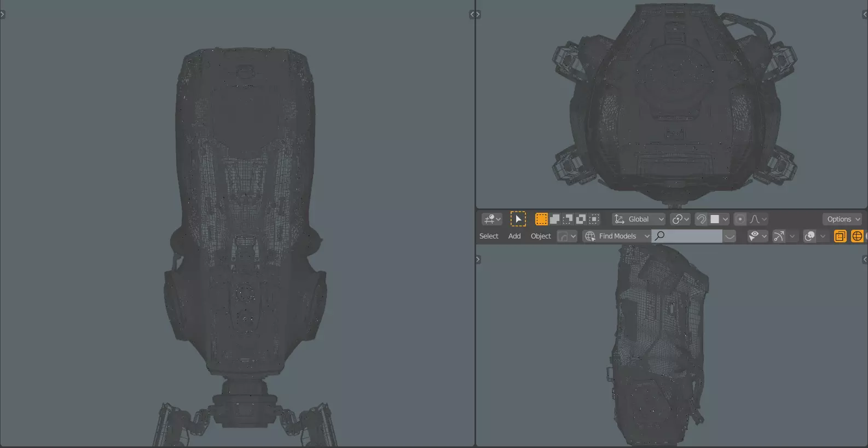Open overlays options dropdown arrow
This screenshot has width=868, height=448.
point(823,236)
